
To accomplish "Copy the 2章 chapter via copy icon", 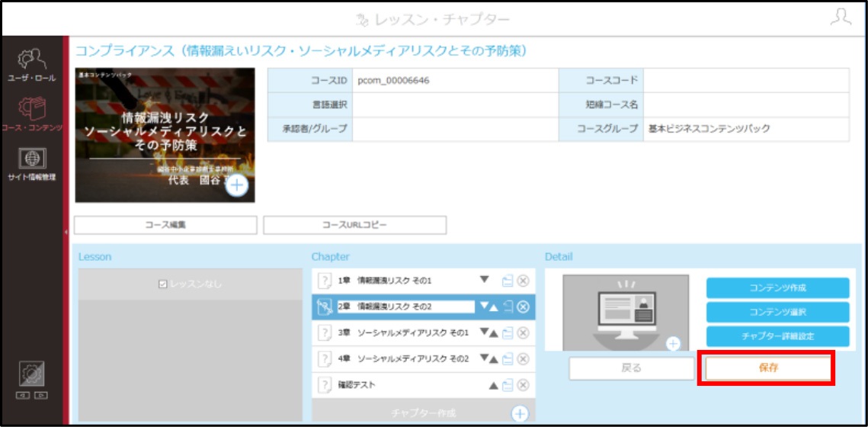I will pos(507,307).
